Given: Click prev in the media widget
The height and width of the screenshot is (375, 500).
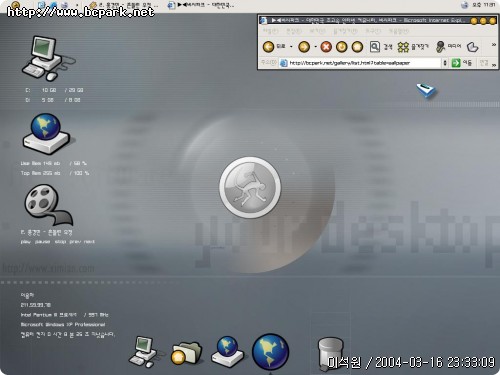Looking at the screenshot, I should click(x=75, y=242).
